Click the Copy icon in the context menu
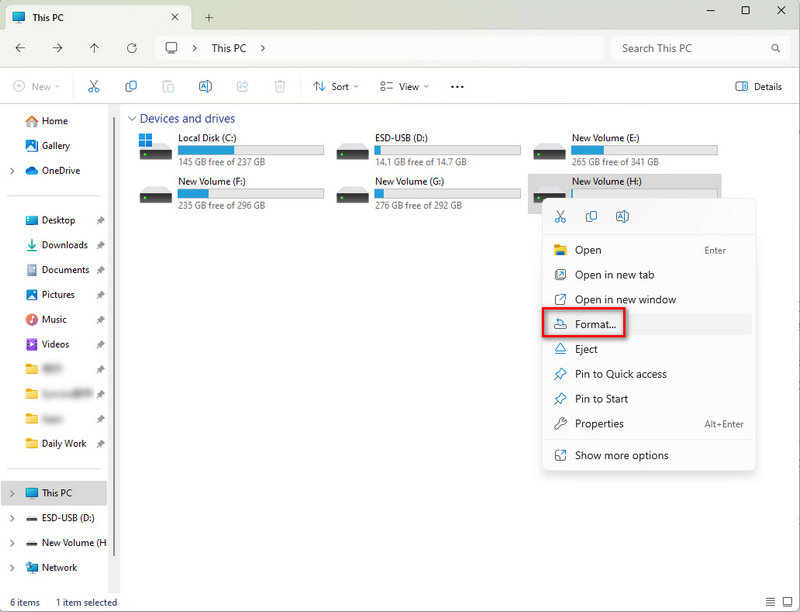Viewport: 800px width, 612px height. pos(591,217)
